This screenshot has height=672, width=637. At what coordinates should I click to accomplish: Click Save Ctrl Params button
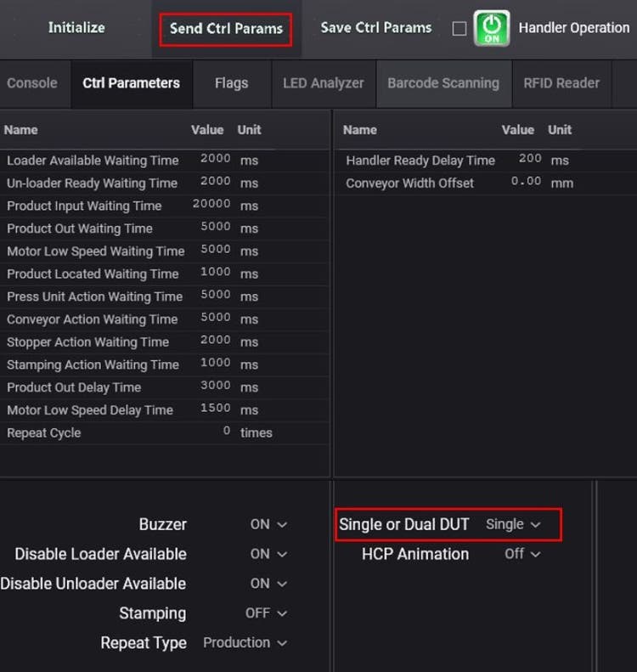[x=376, y=27]
